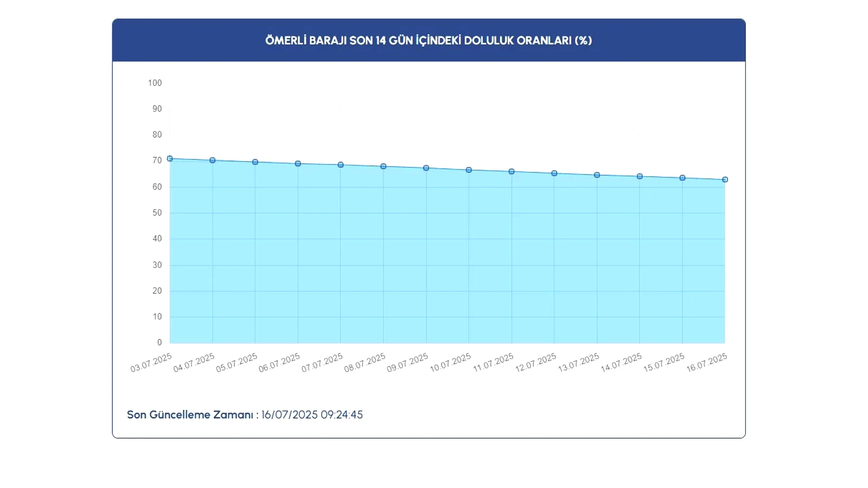Click the y-axis value 100
The image size is (868, 488).
click(155, 83)
